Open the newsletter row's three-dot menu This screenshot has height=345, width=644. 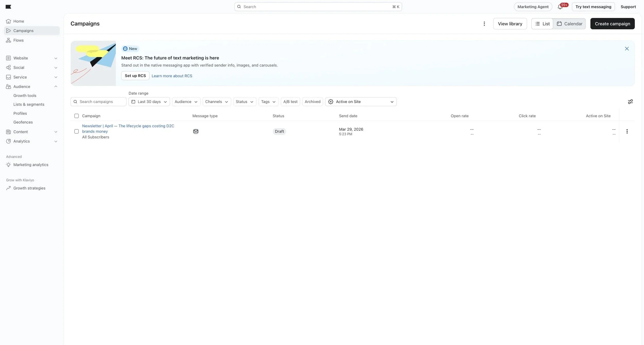tap(627, 131)
